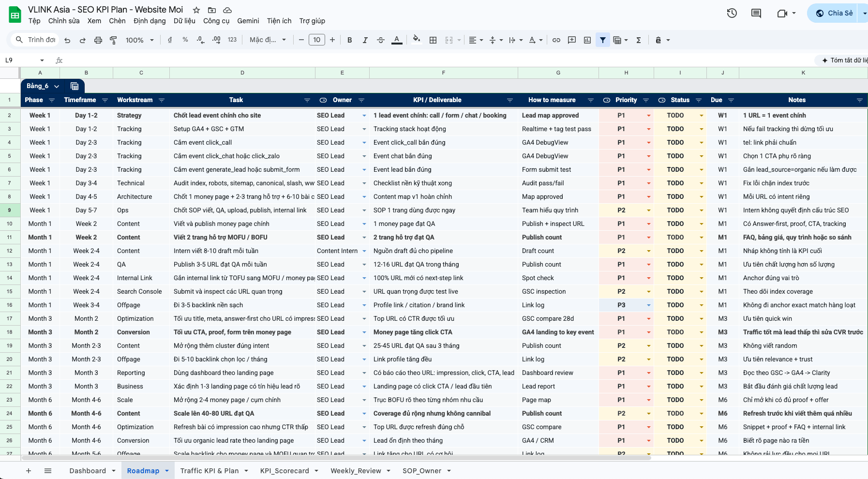Viewport: 868px width, 479px height.
Task: Click the redo icon in toolbar
Action: (x=83, y=40)
